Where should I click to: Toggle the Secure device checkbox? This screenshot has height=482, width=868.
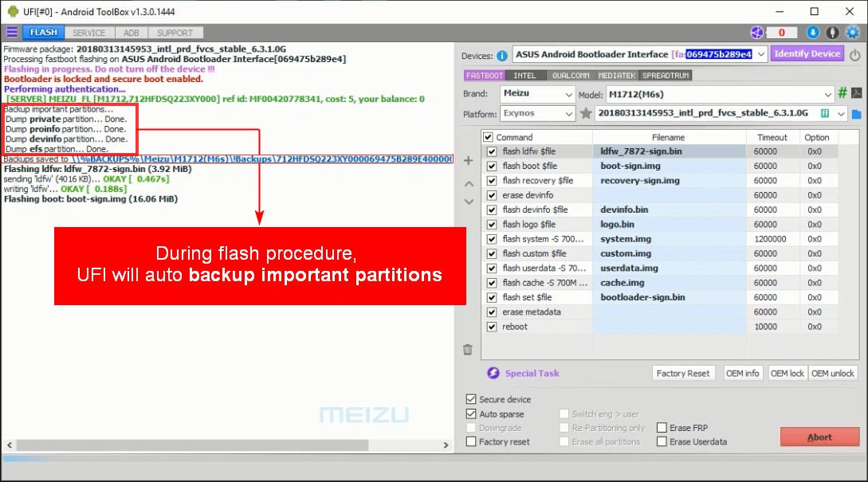point(471,399)
